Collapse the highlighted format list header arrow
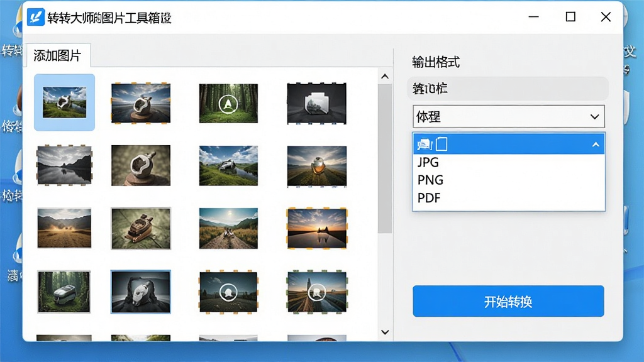Screen dimensions: 644x362 pos(596,145)
